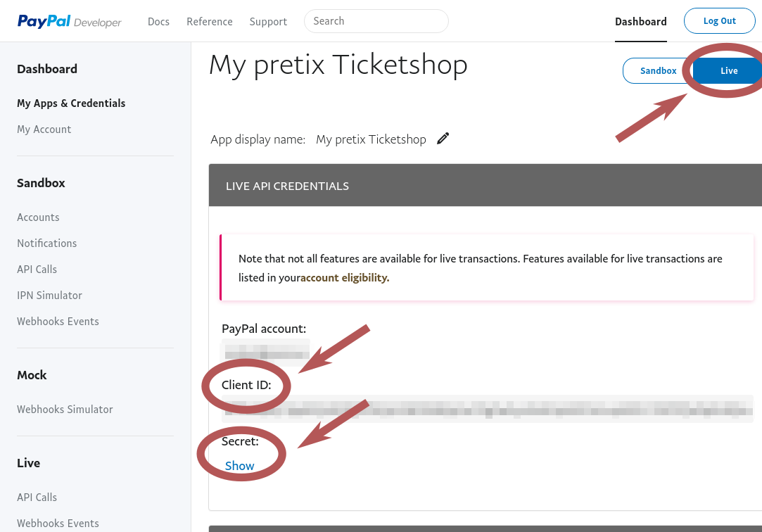The image size is (762, 532).
Task: Go to the Dashboard tab
Action: [x=640, y=22]
